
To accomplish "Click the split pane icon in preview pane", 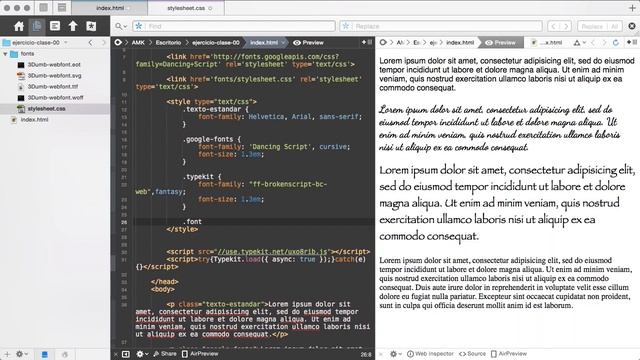I will coord(634,42).
